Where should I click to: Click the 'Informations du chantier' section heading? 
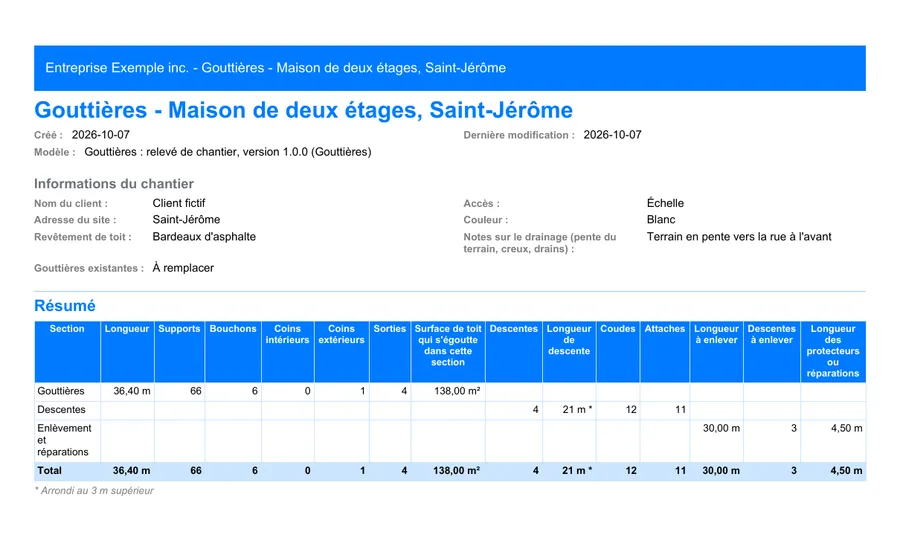tap(114, 184)
